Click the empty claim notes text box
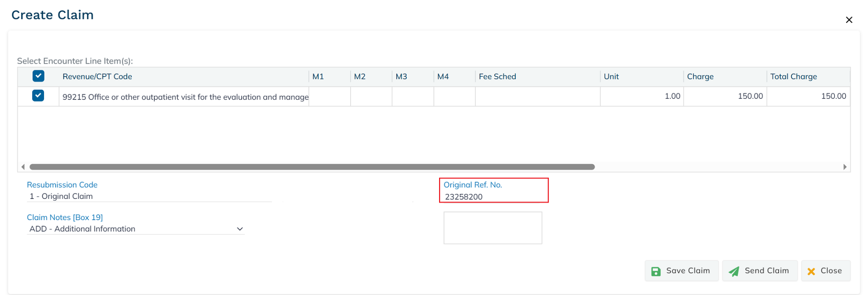The width and height of the screenshot is (868, 295). (x=492, y=228)
